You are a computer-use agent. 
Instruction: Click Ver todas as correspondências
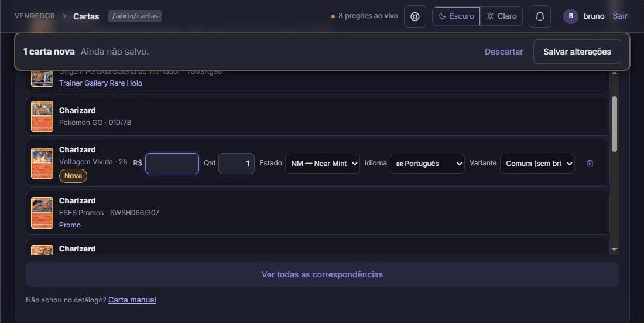pos(323,274)
